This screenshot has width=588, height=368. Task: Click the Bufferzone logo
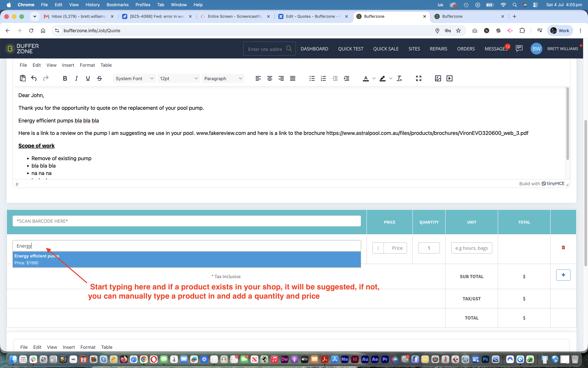point(22,49)
